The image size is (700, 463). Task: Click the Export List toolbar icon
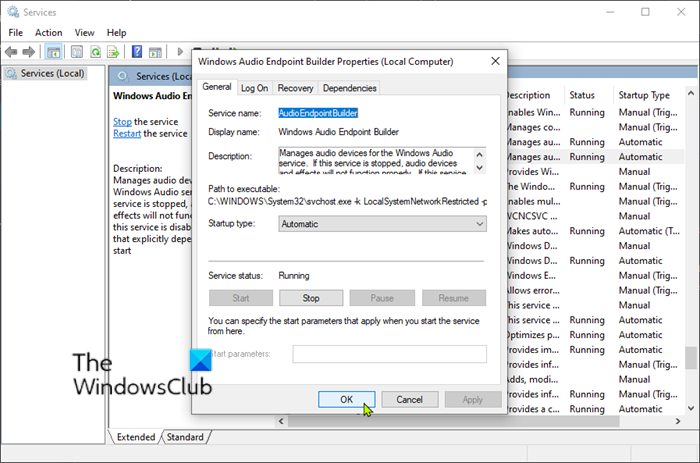point(113,52)
